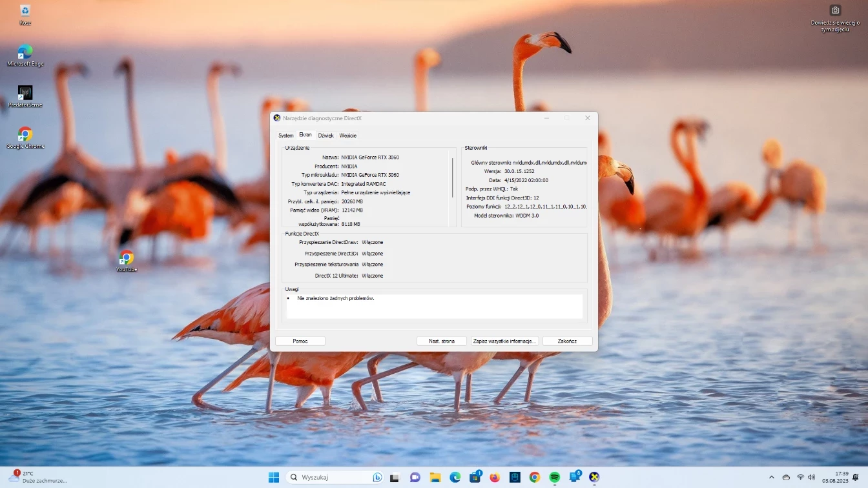Click the DirectX diagnostic taskbar icon

tap(594, 477)
